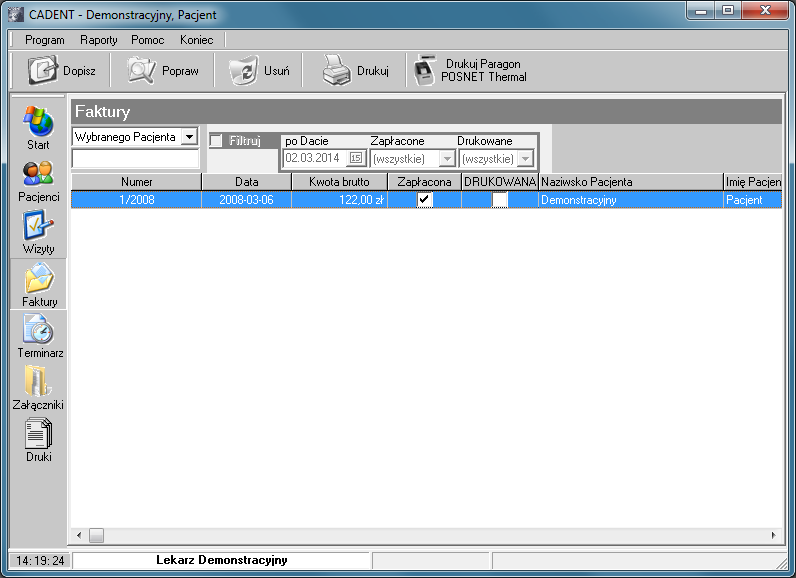Image resolution: width=796 pixels, height=578 pixels.
Task: Toggle DRUKOWANA checkbox for invoice 1/2008
Action: point(500,200)
